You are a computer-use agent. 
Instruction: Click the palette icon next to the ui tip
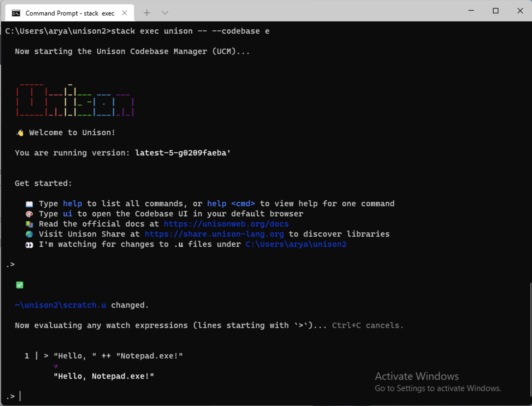(29, 214)
